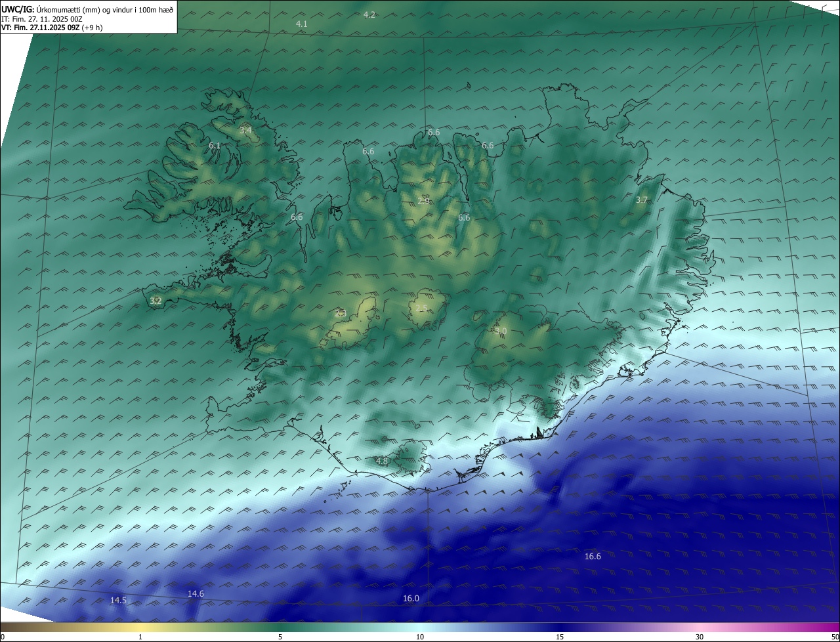Click the colour scale tick label 15
Image resolution: width=840 pixels, height=642 pixels.
point(560,637)
